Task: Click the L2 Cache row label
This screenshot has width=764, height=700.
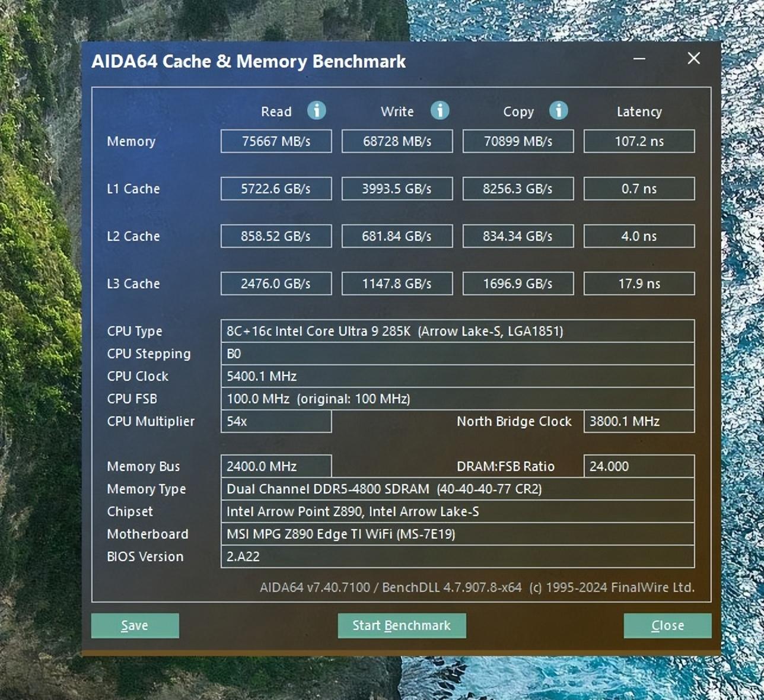Action: (133, 236)
